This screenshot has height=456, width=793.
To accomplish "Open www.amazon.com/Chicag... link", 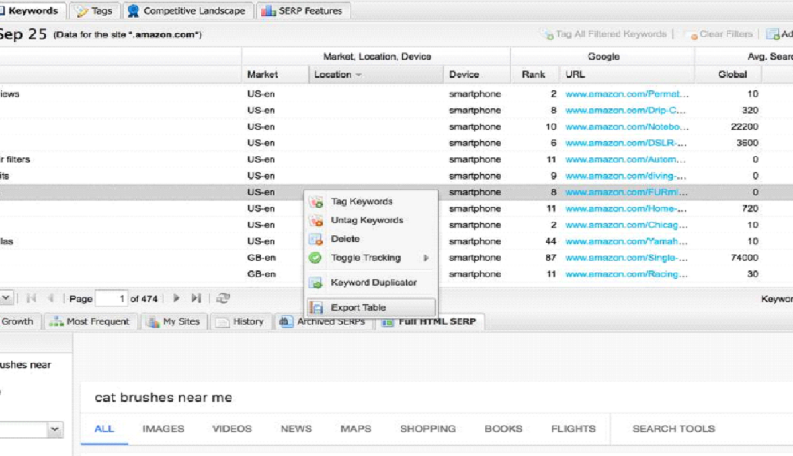I will (x=626, y=225).
